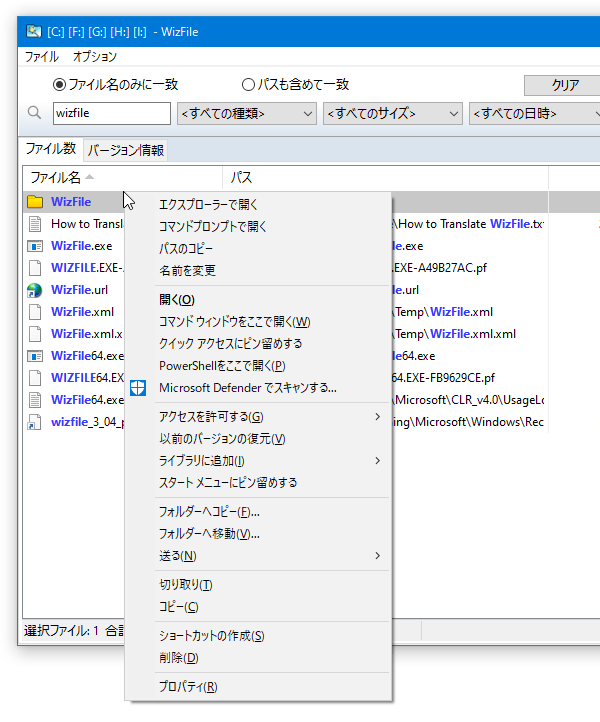The image size is (600, 722).
Task: Click the globe icon of WizFile.url
Action: tap(35, 290)
